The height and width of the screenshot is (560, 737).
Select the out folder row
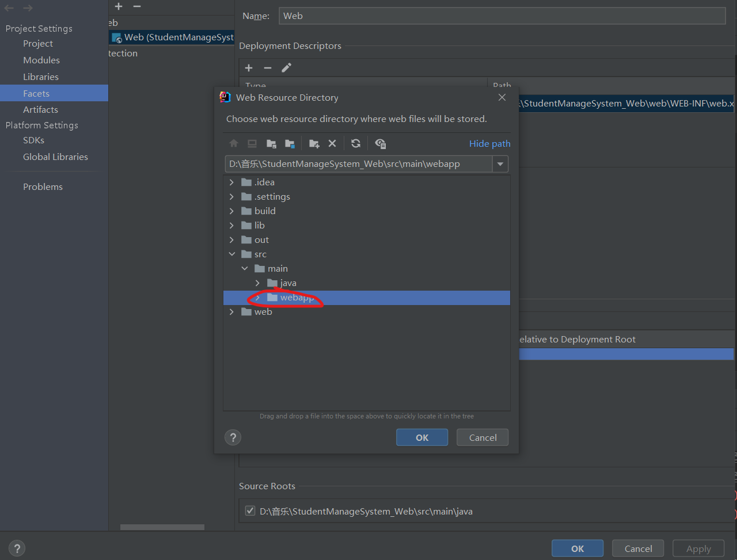pyautogui.click(x=366, y=240)
